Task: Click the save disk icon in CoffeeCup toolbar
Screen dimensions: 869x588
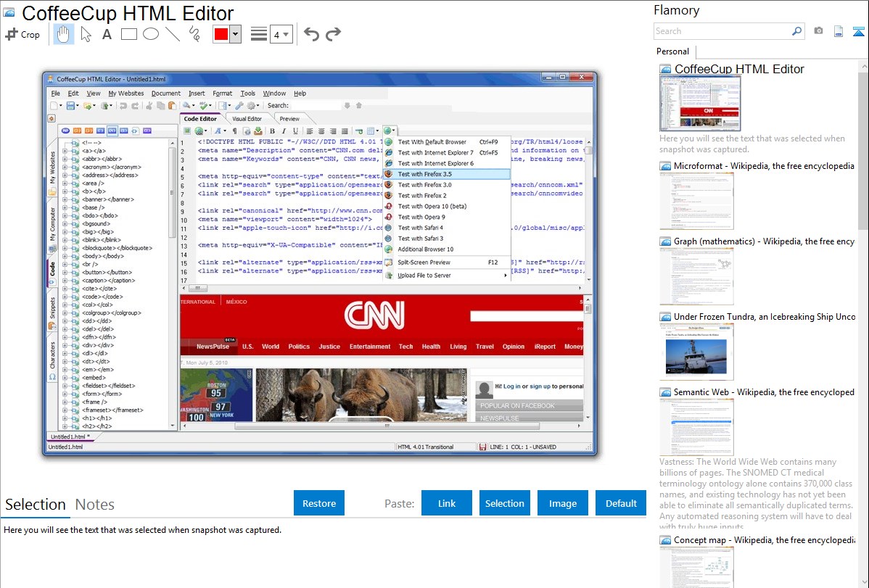Action: [x=70, y=105]
